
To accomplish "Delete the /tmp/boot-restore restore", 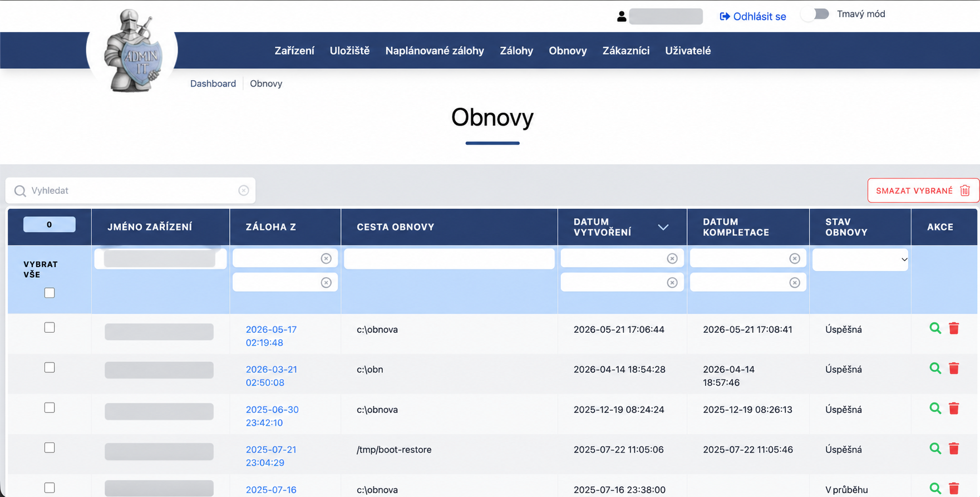I will [954, 449].
